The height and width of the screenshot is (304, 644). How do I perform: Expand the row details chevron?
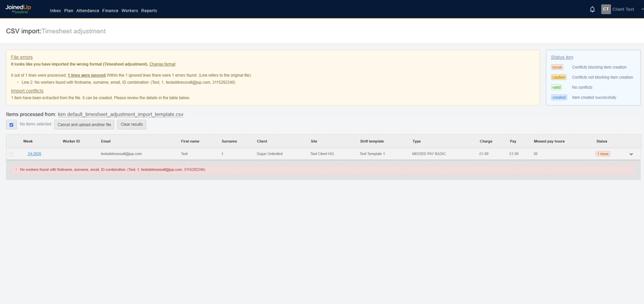click(631, 154)
